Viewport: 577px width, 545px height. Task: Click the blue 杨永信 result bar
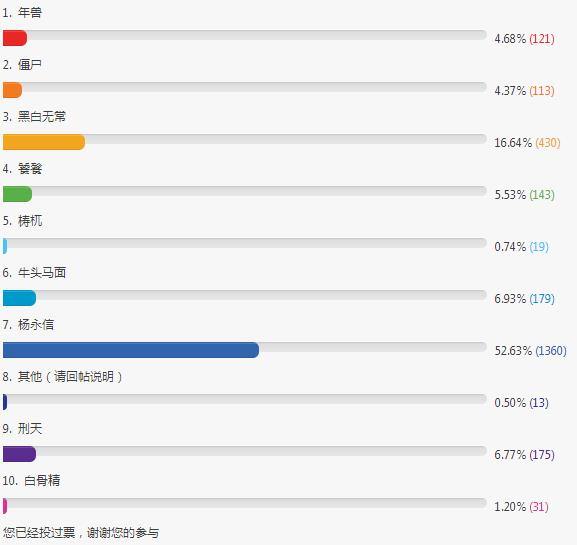click(131, 350)
